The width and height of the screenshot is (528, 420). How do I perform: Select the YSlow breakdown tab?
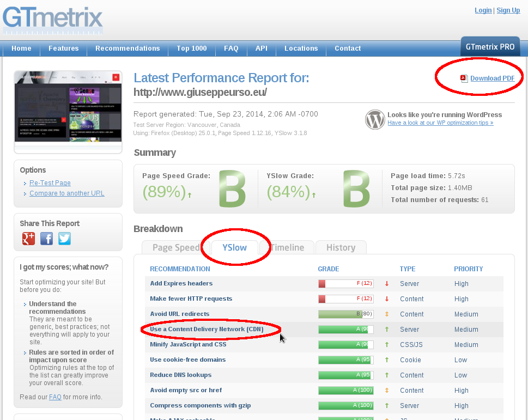235,248
